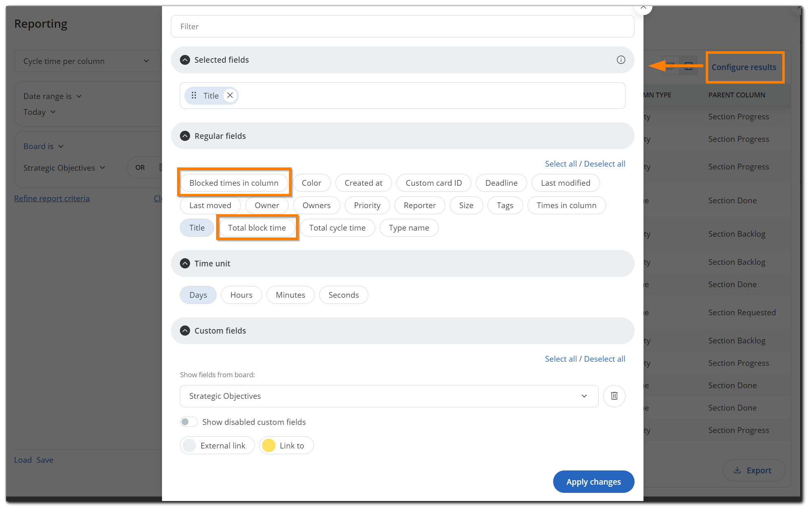
Task: Toggle the Reporter field chip
Action: [x=420, y=205]
